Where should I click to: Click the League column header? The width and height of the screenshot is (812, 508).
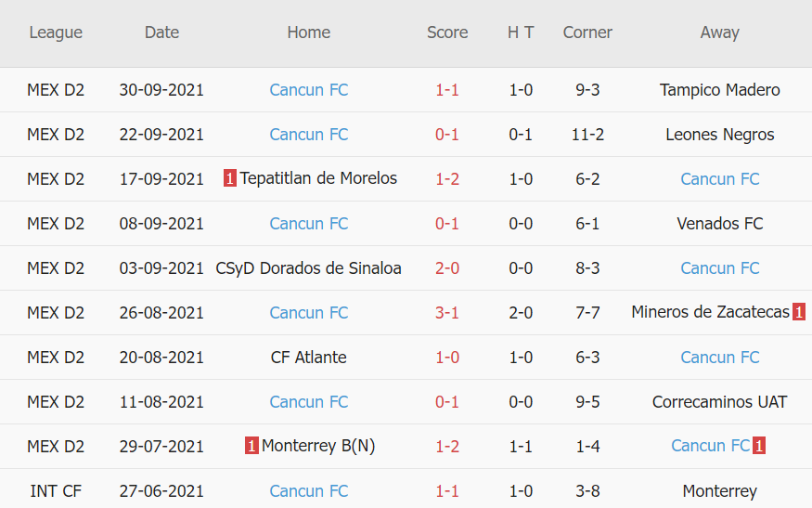[x=56, y=33]
